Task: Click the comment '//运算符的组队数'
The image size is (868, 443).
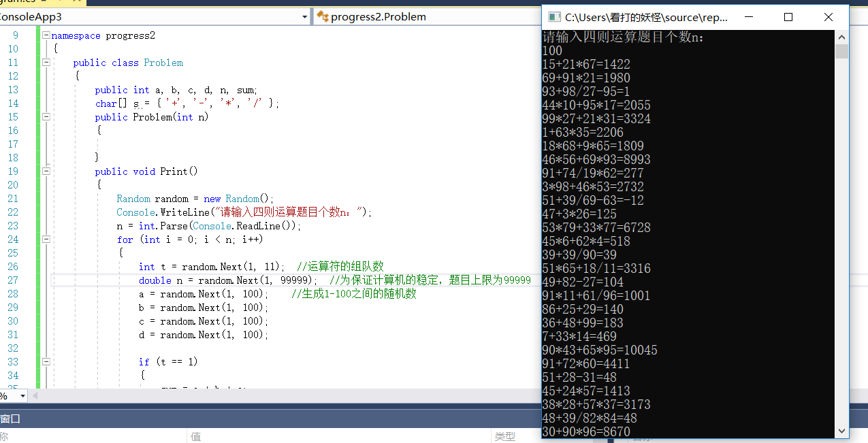Action: tap(340, 267)
